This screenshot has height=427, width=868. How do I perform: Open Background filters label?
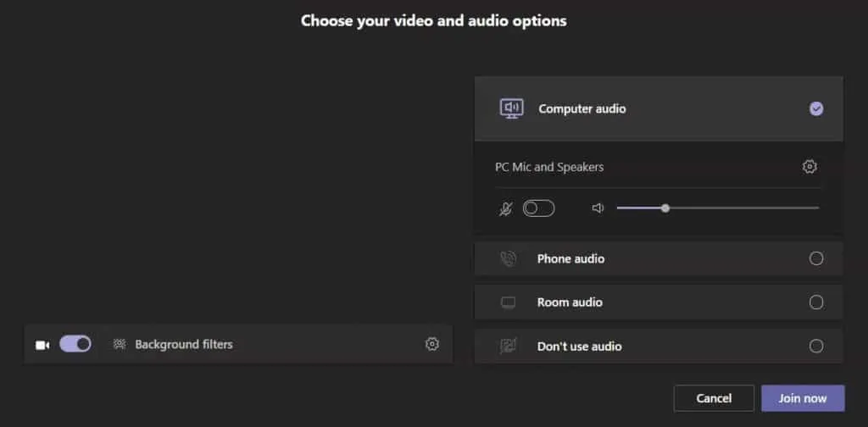[184, 344]
